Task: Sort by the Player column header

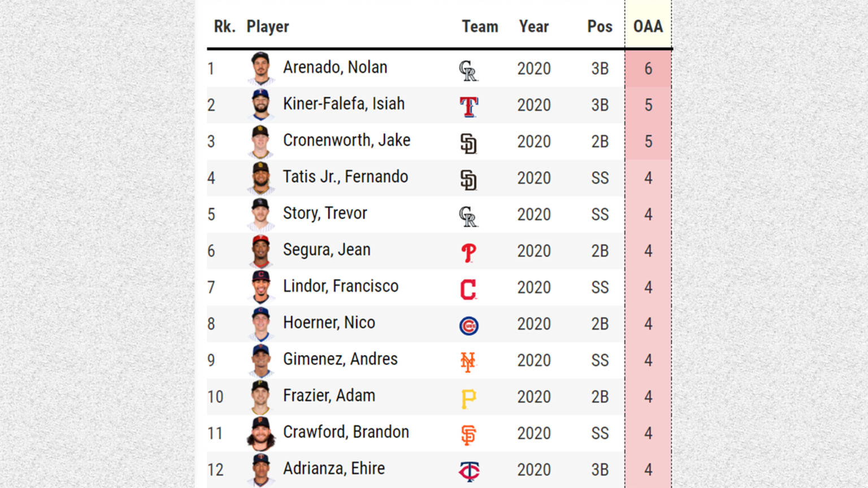Action: tap(267, 27)
